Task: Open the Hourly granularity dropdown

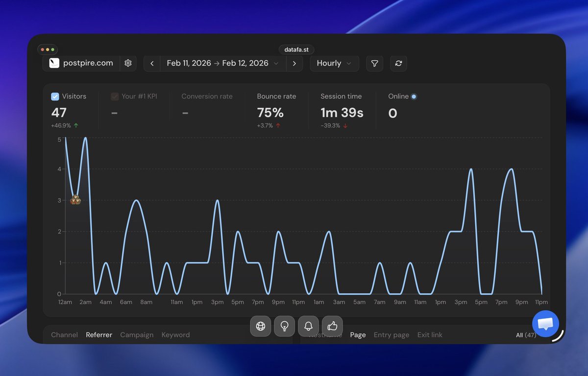Action: 334,63
